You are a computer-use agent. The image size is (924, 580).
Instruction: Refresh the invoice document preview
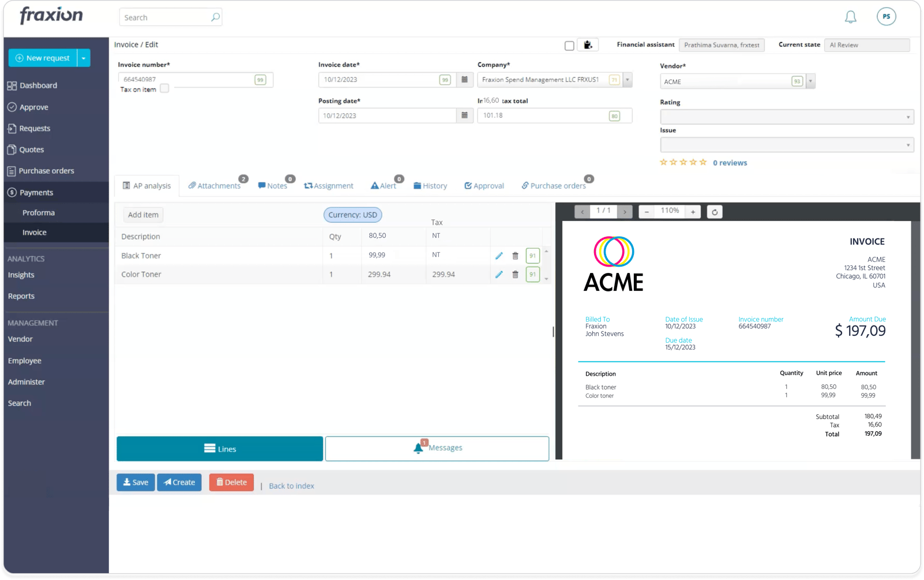pyautogui.click(x=714, y=211)
